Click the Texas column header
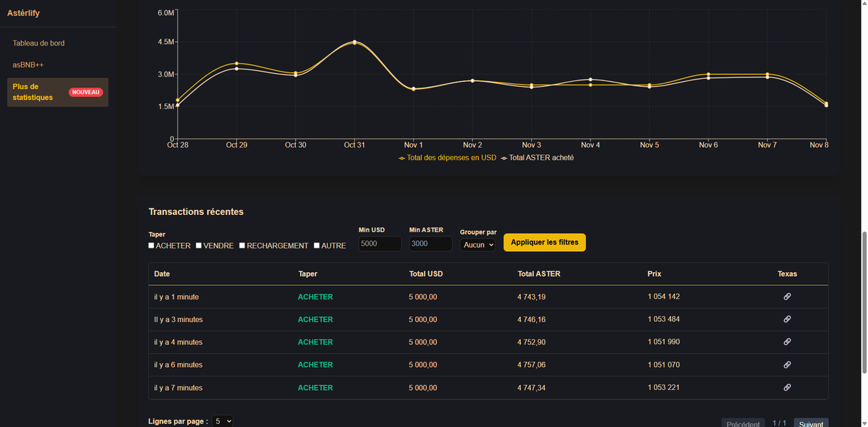The width and height of the screenshot is (868, 427). 787,274
